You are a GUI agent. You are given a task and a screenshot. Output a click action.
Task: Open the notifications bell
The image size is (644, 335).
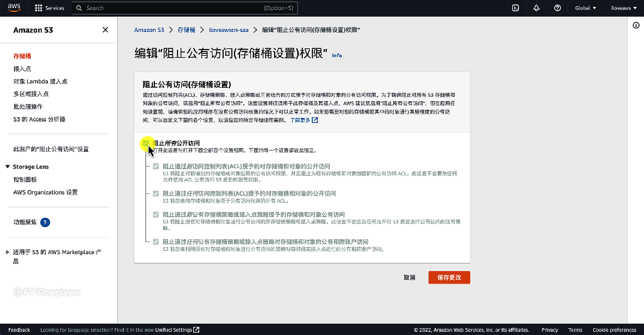(536, 8)
